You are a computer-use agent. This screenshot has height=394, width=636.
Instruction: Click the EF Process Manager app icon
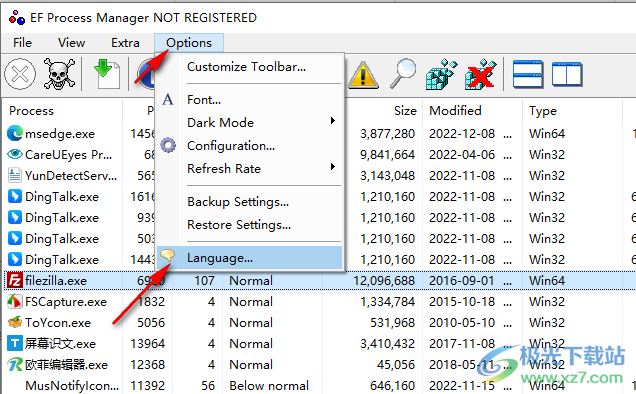click(17, 17)
